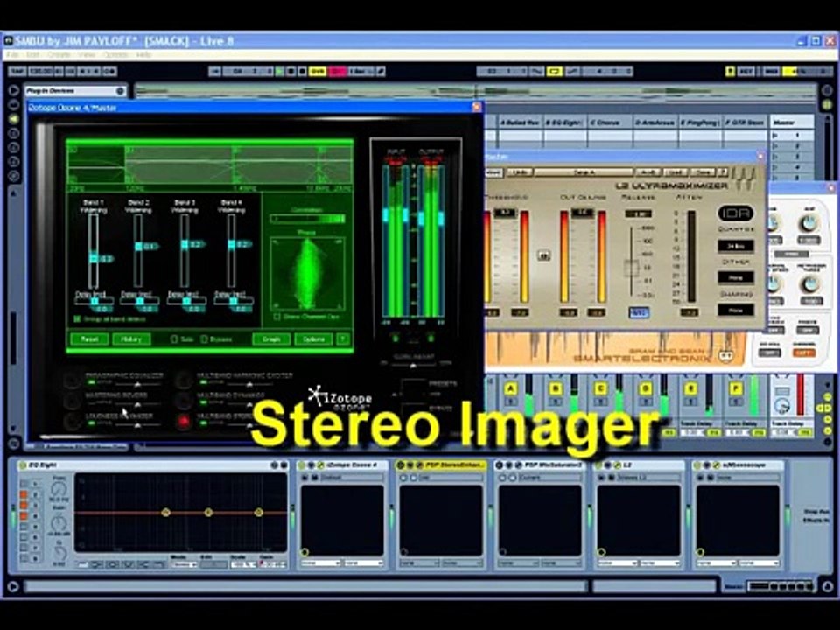The image size is (840, 630).
Task: Click the L2 Undo button
Action: click(x=519, y=172)
